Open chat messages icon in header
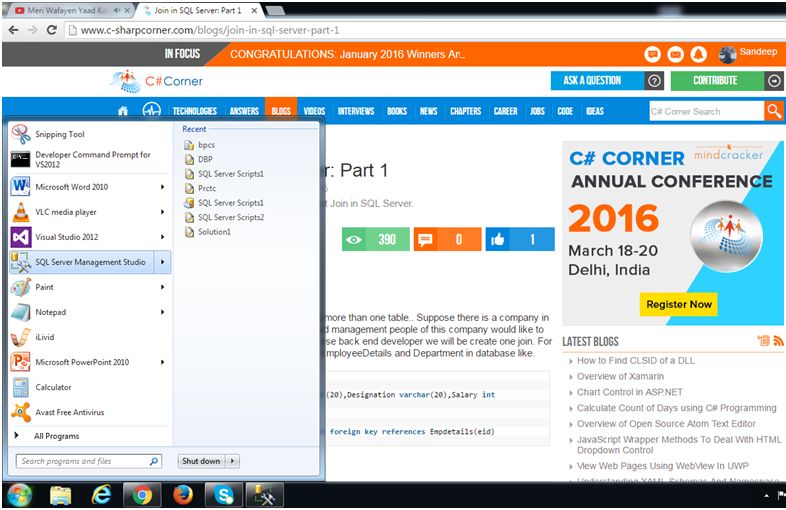 (x=652, y=54)
